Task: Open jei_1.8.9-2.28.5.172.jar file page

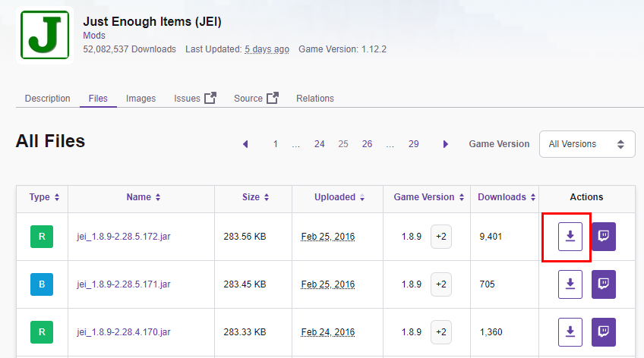Action: [124, 237]
